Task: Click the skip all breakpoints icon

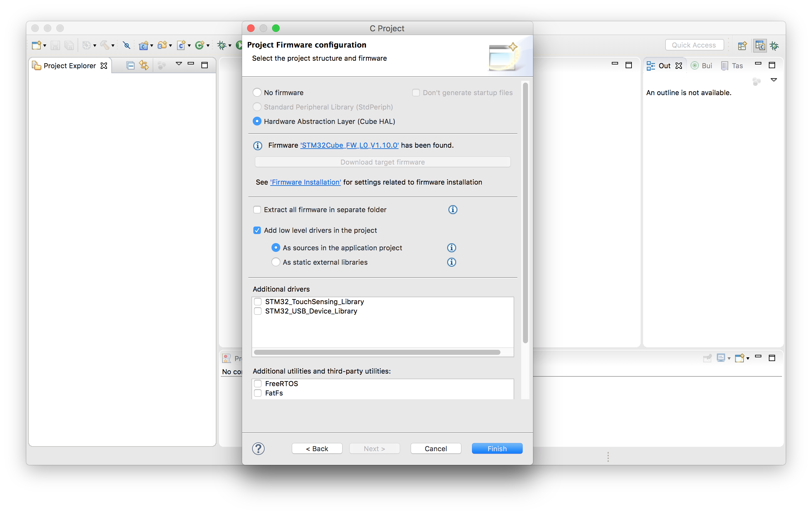Action: [x=126, y=45]
